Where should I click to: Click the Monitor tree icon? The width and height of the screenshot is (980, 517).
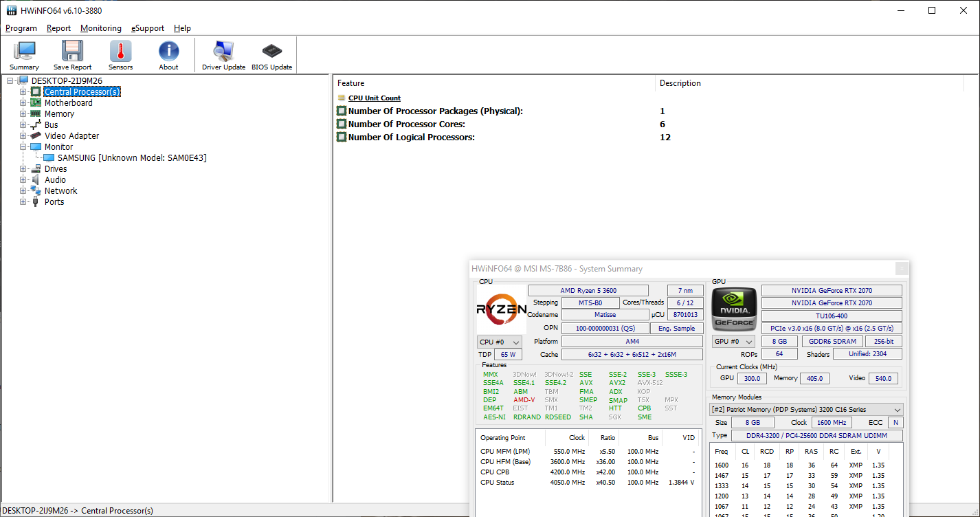click(x=36, y=146)
